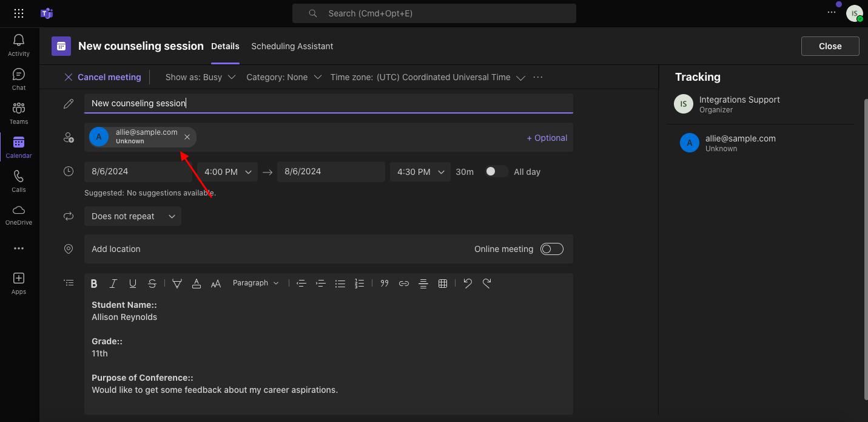Image resolution: width=868 pixels, height=422 pixels.
Task: Open the 4:00 PM start time dropdown
Action: 227,172
